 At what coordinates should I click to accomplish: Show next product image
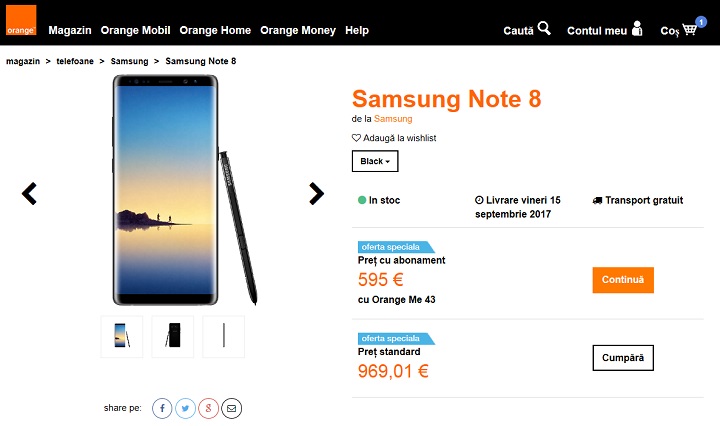click(x=316, y=194)
